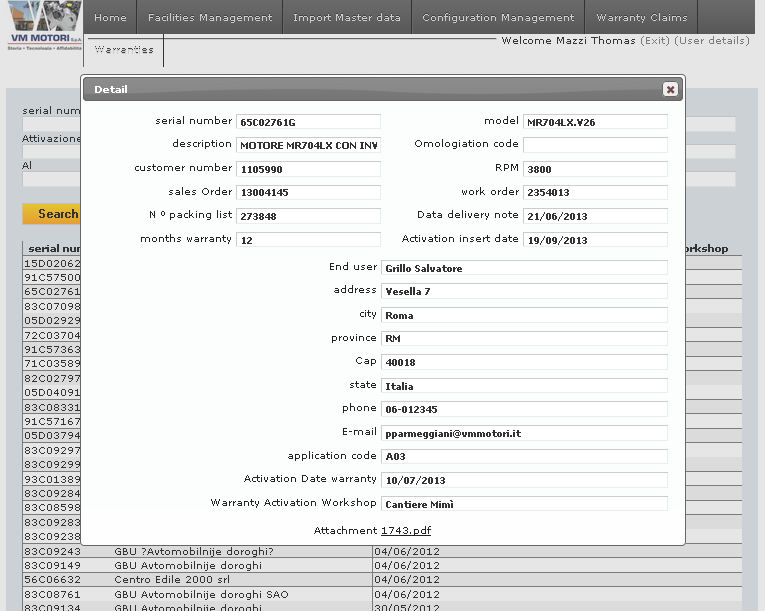Open Import Master data menu
Viewport: 765px width, 611px height.
coord(347,17)
